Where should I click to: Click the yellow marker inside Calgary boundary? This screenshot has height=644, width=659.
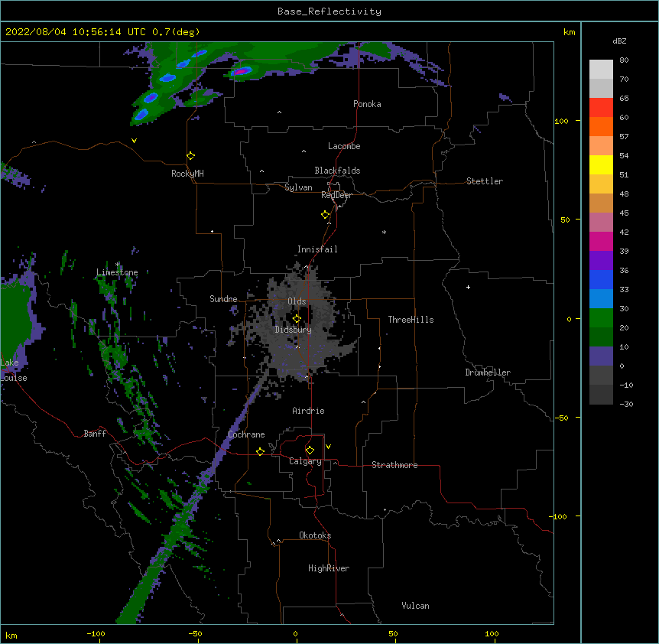pyautogui.click(x=310, y=450)
